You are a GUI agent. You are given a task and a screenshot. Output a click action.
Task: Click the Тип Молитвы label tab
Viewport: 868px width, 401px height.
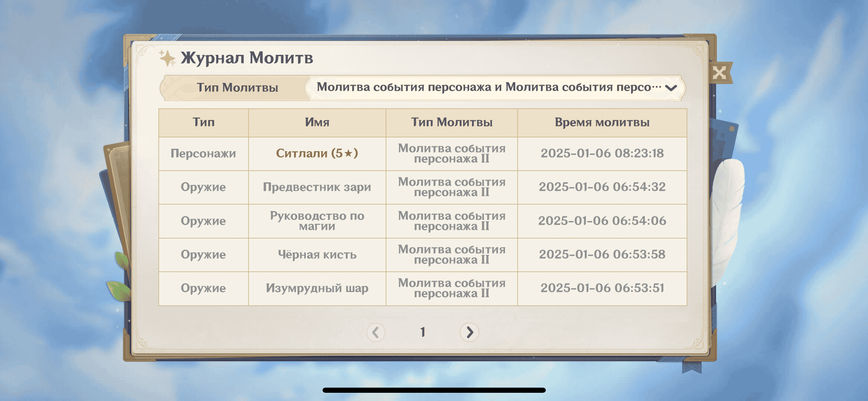[x=237, y=88]
